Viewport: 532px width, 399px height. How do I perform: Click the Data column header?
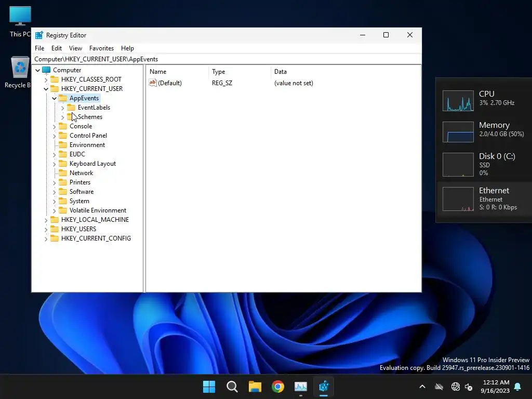[x=345, y=72]
